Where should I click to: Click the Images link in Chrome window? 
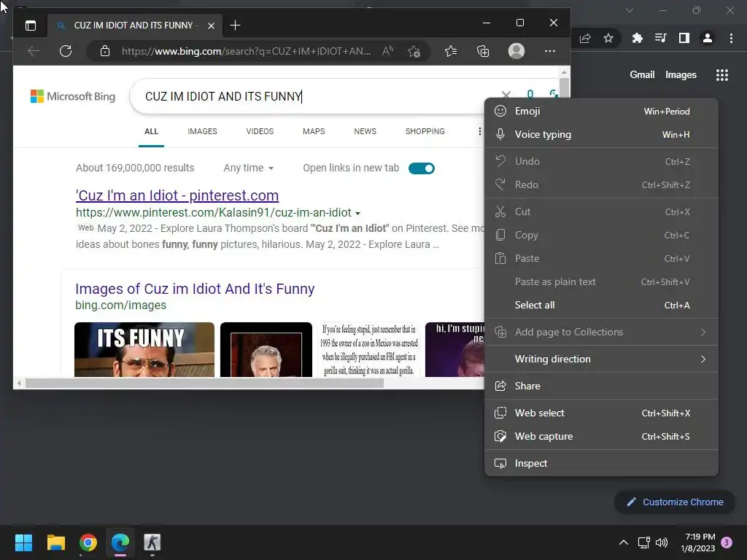click(681, 75)
